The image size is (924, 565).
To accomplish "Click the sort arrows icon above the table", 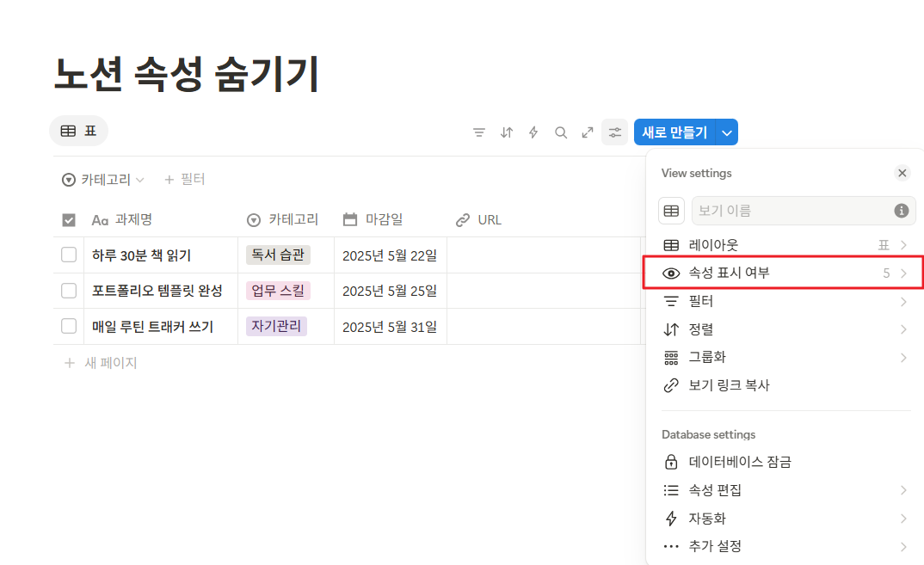I will 507,132.
